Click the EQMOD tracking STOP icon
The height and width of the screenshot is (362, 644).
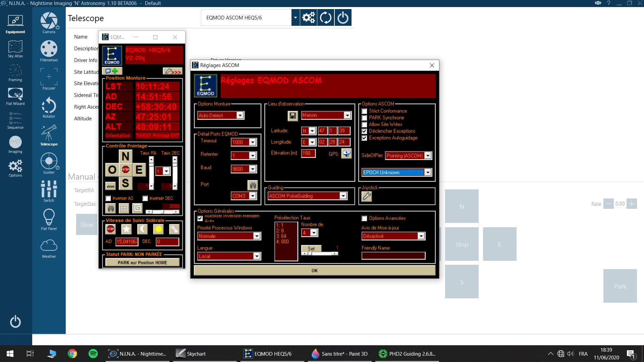tap(110, 229)
